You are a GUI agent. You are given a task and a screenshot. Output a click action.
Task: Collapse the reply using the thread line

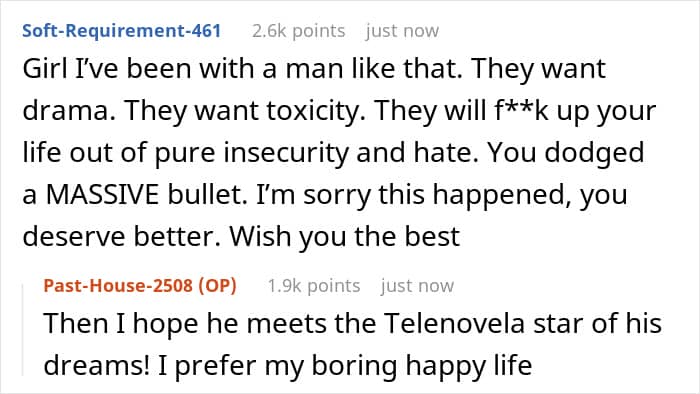[23, 330]
